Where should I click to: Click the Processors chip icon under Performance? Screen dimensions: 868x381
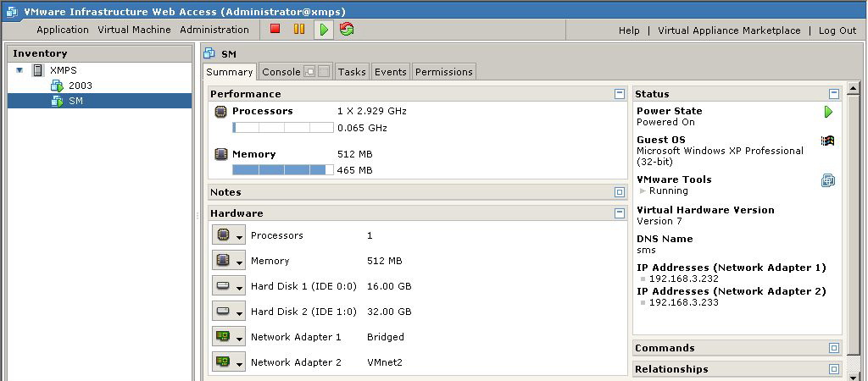[x=221, y=111]
